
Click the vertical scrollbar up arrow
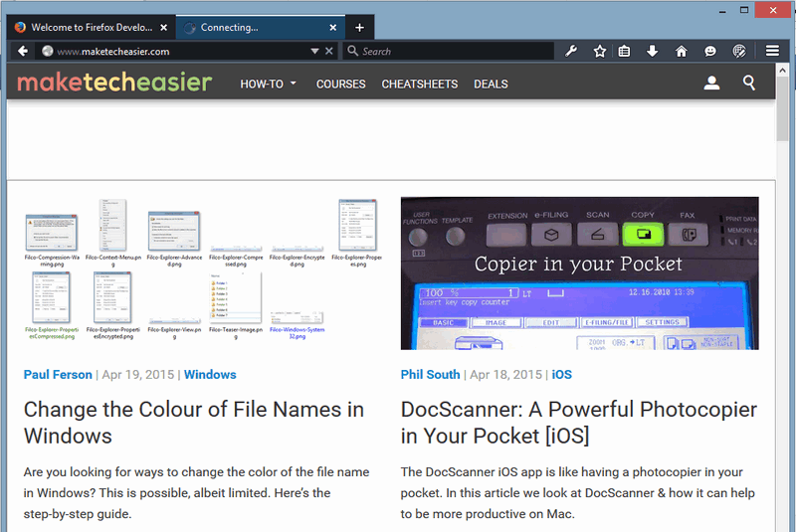pyautogui.click(x=782, y=71)
